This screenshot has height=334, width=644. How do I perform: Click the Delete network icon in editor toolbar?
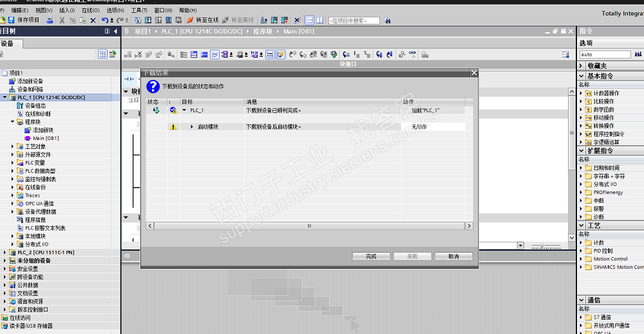click(138, 54)
